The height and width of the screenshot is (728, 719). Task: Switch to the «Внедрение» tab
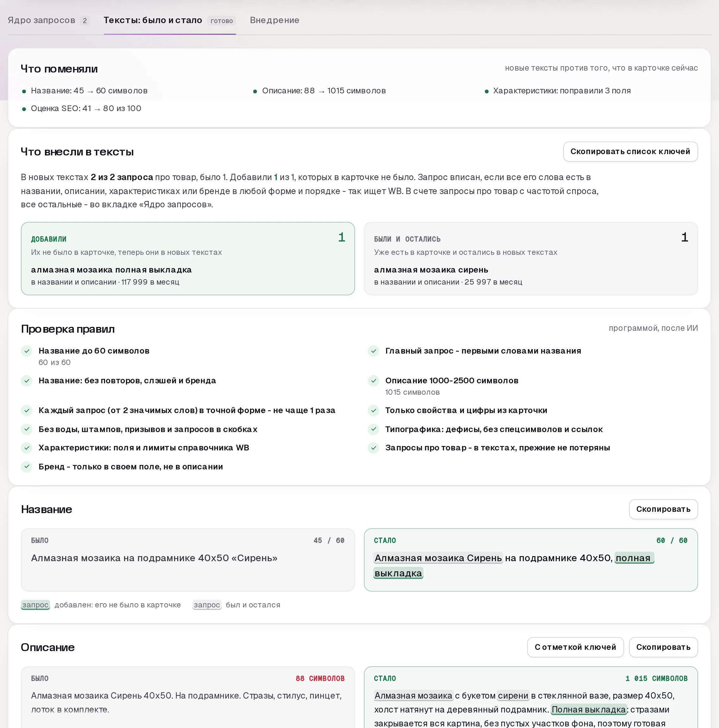[x=274, y=20]
